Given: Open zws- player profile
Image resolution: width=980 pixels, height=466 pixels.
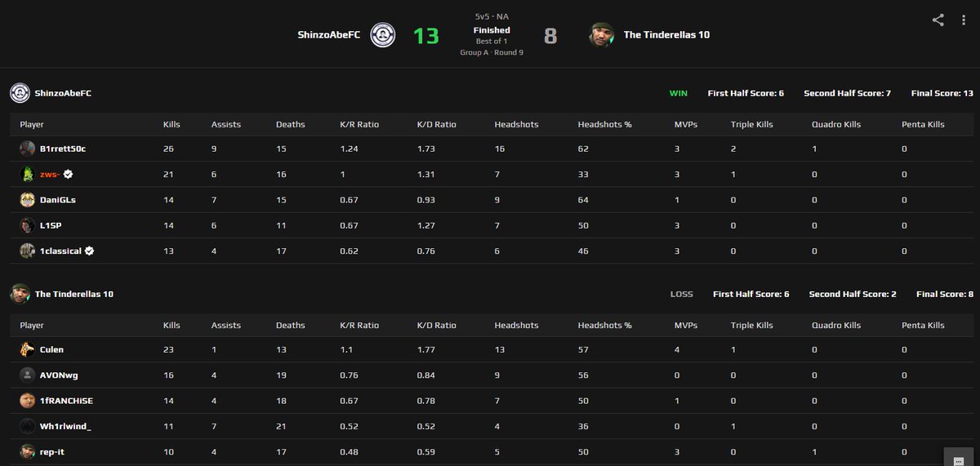Looking at the screenshot, I should (x=51, y=174).
